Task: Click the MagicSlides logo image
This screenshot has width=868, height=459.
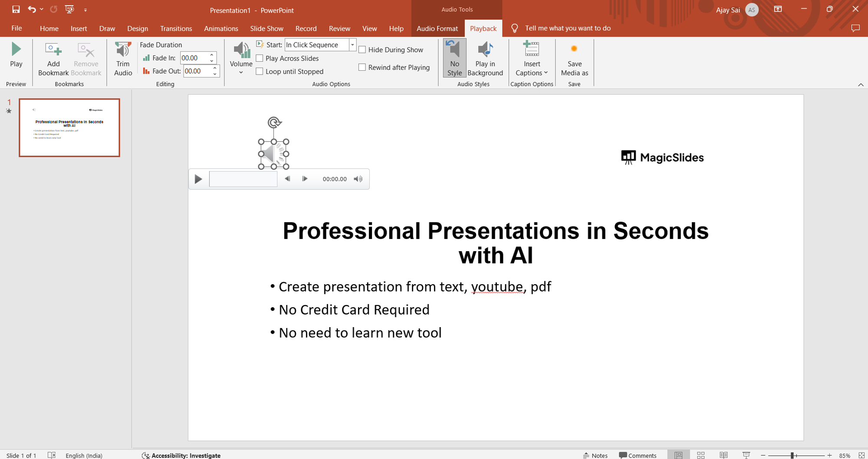Action: (x=662, y=157)
